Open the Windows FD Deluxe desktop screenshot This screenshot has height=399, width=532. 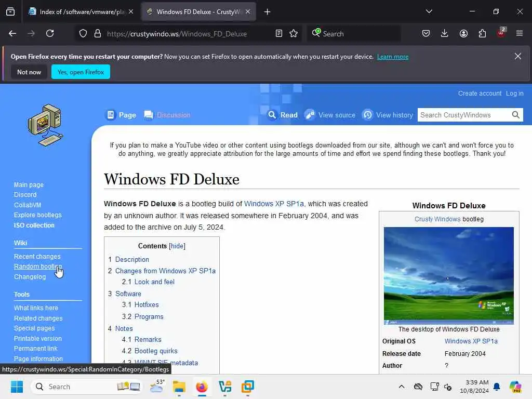pos(448,276)
